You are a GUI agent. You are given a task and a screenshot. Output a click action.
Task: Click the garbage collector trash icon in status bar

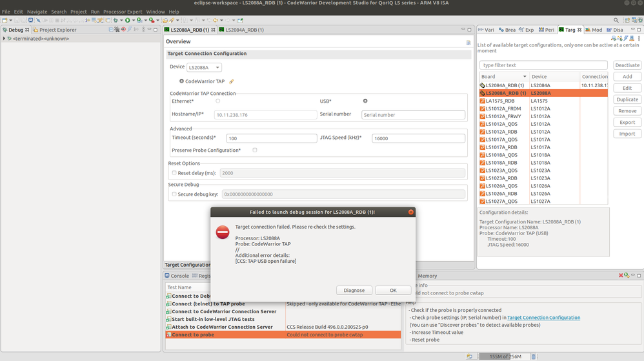pos(534,356)
